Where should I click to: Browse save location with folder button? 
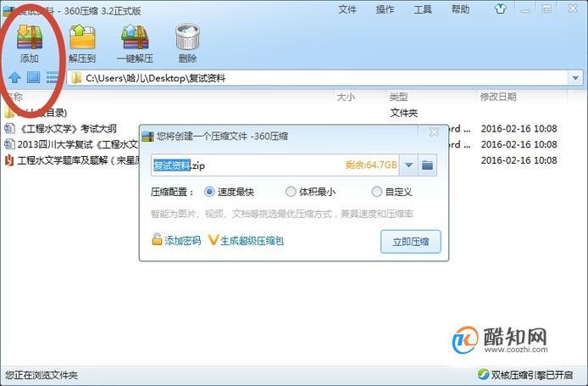point(427,165)
